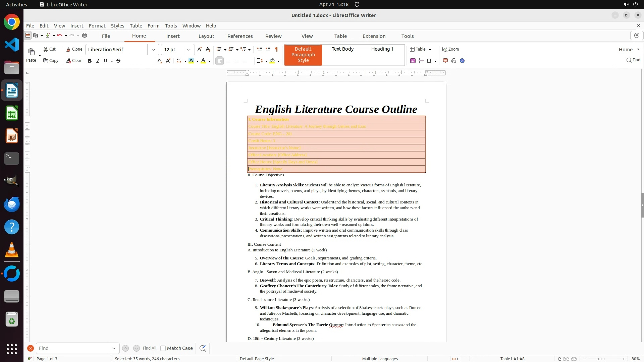Open the Table dropdown arrow
This screenshot has height=362, width=644.
pos(430,50)
